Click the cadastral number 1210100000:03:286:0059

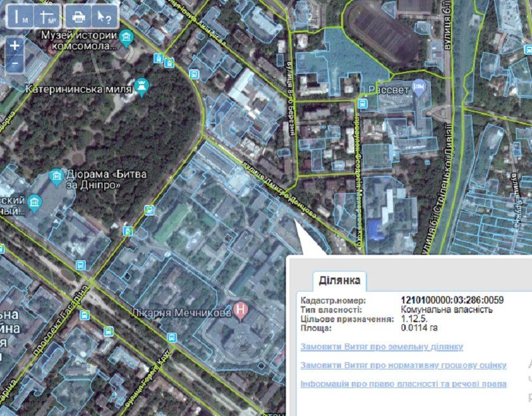tap(452, 300)
